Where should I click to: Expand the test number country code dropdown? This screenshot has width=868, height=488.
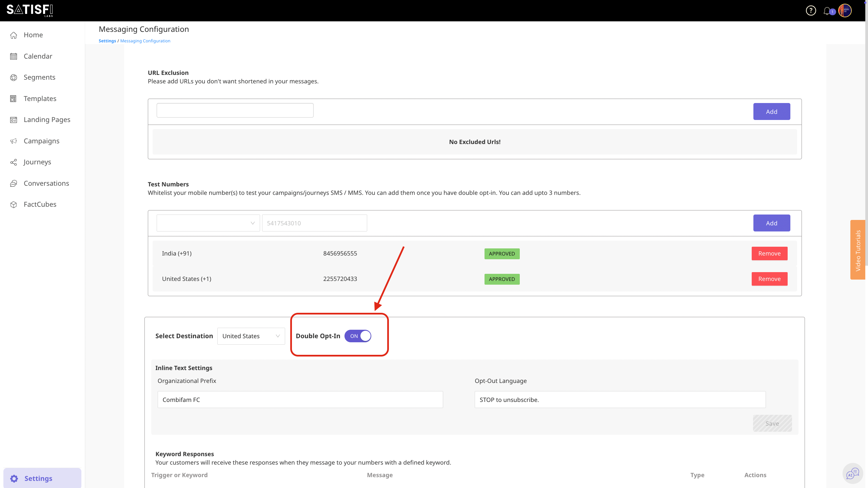(x=208, y=223)
